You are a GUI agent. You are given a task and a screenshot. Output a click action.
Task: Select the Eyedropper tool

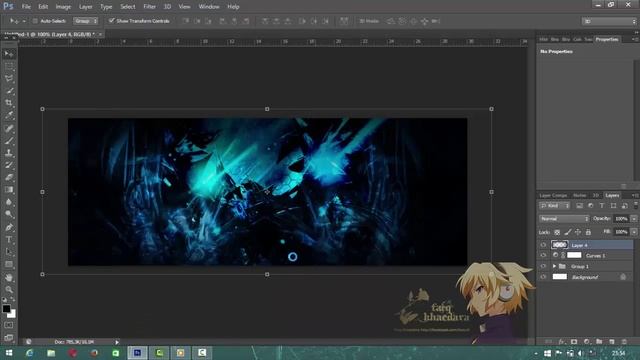9,116
